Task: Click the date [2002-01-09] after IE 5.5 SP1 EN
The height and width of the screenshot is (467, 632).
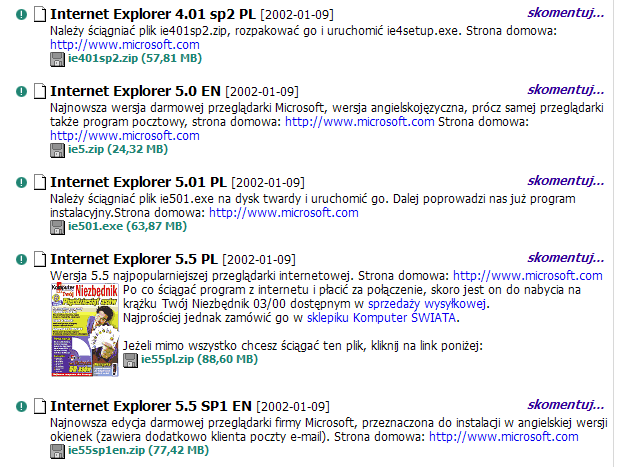Action: click(x=293, y=407)
